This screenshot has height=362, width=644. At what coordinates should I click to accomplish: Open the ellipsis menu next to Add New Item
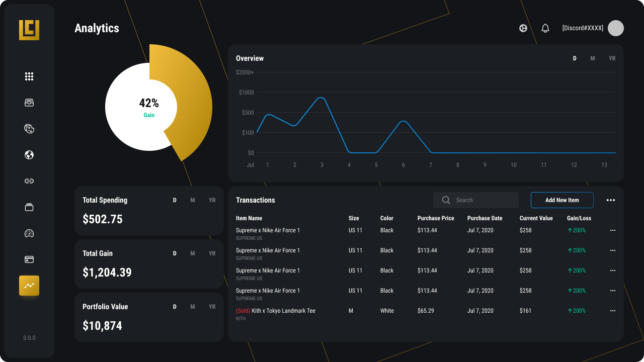(610, 200)
